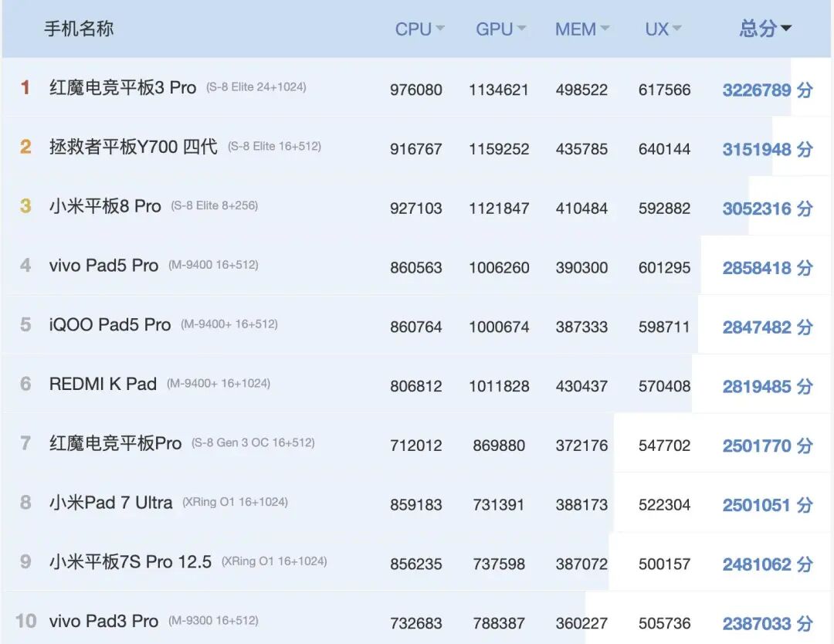Click MEM score 498522
Image resolution: width=834 pixels, height=644 pixels.
pyautogui.click(x=582, y=90)
